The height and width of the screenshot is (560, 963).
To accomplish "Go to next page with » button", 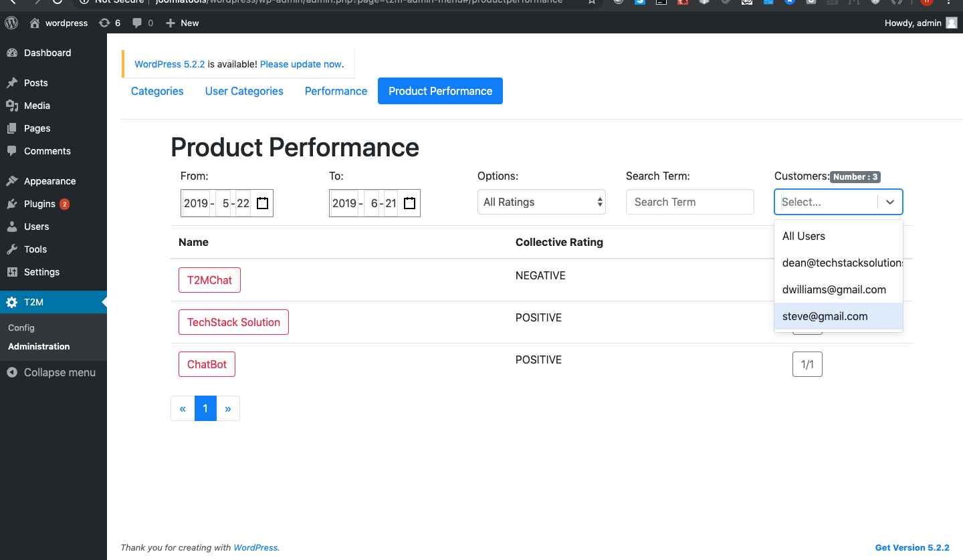I will (x=228, y=408).
